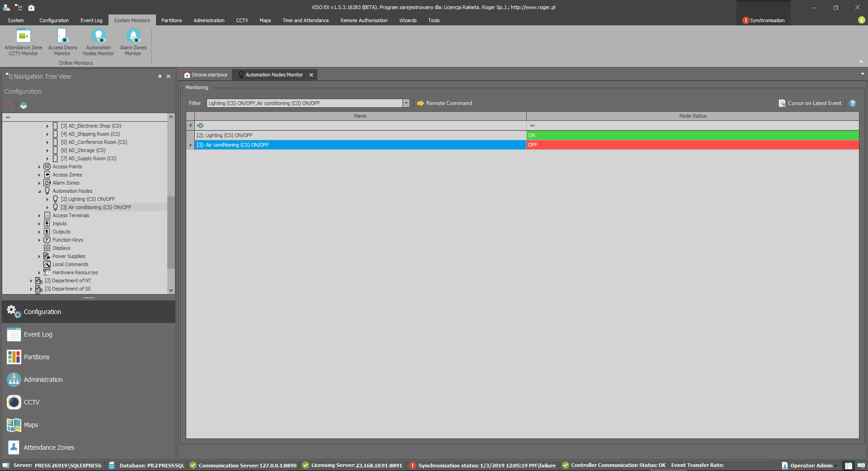This screenshot has width=868, height=471.
Task: Pin the Navigation Tree View panel
Action: pyautogui.click(x=160, y=76)
